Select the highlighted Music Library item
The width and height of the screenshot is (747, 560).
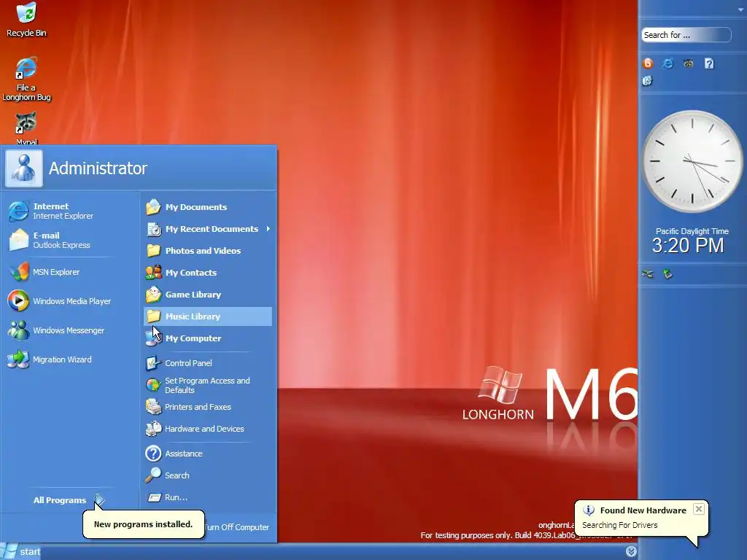[208, 316]
